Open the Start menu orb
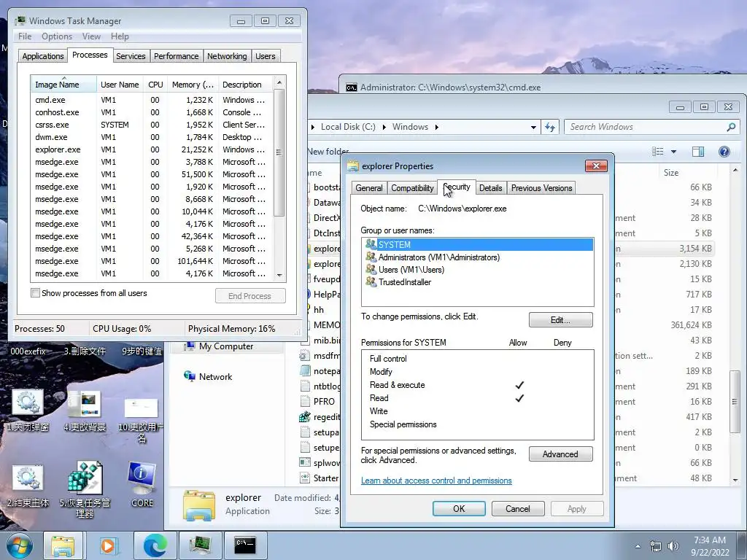Image resolution: width=747 pixels, height=560 pixels. [x=19, y=545]
